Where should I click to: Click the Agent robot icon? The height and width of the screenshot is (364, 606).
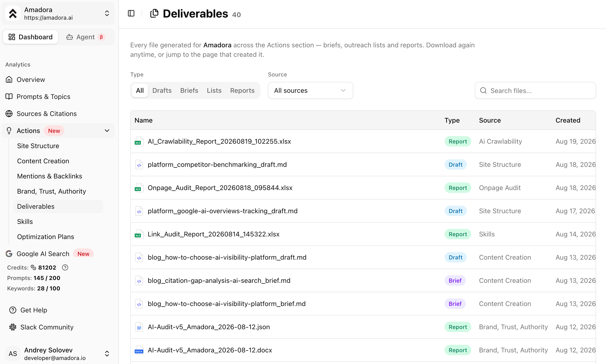[x=70, y=37]
